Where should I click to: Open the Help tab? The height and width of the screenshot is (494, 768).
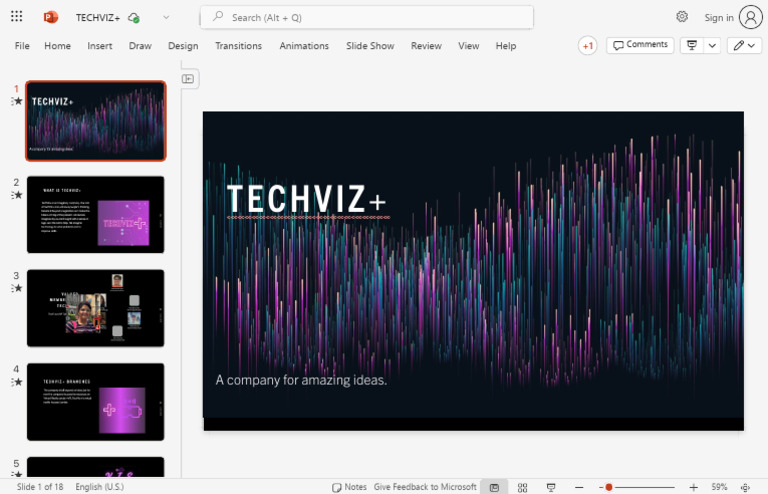tap(505, 46)
